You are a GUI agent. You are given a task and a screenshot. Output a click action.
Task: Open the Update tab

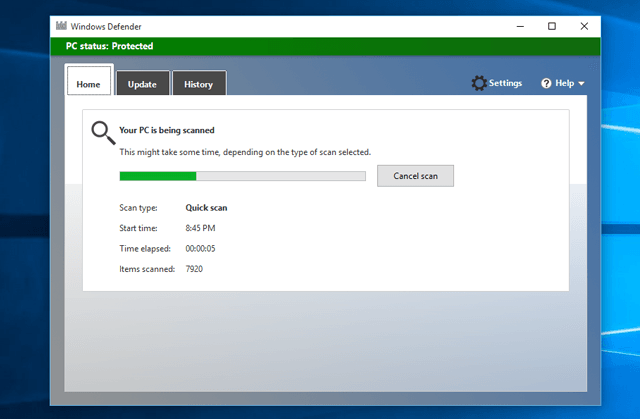(x=142, y=83)
